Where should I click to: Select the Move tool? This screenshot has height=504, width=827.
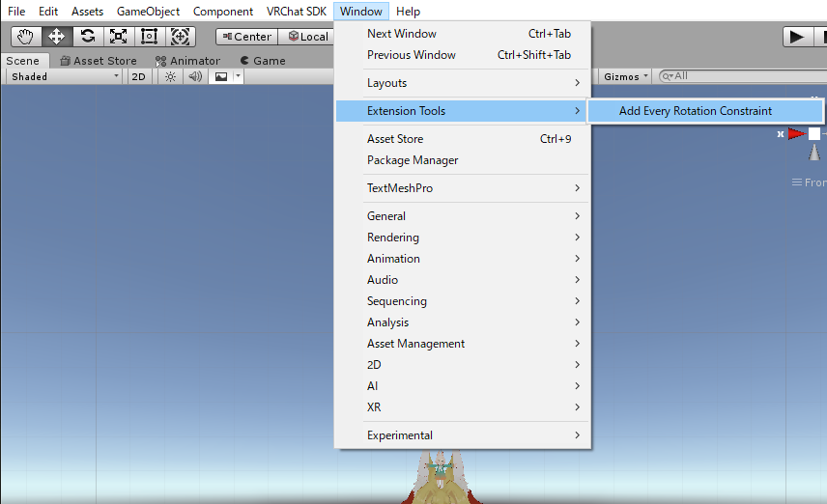(56, 37)
